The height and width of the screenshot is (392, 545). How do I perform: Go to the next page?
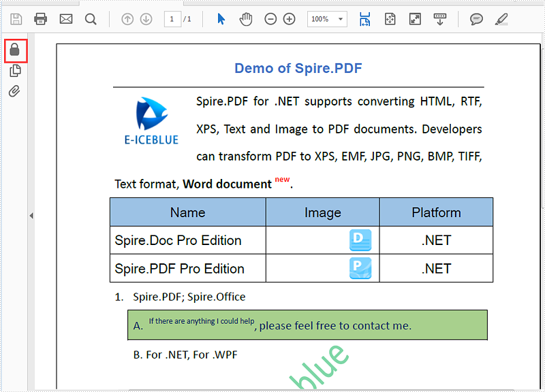pos(146,19)
